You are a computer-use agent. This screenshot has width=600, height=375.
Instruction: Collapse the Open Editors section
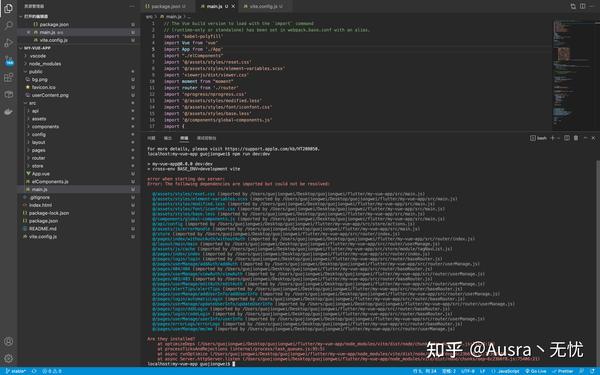pyautogui.click(x=21, y=16)
